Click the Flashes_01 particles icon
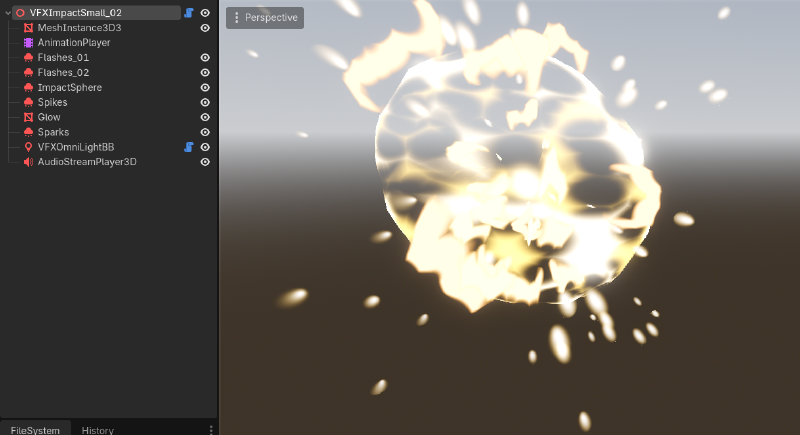800x435 pixels. point(29,58)
